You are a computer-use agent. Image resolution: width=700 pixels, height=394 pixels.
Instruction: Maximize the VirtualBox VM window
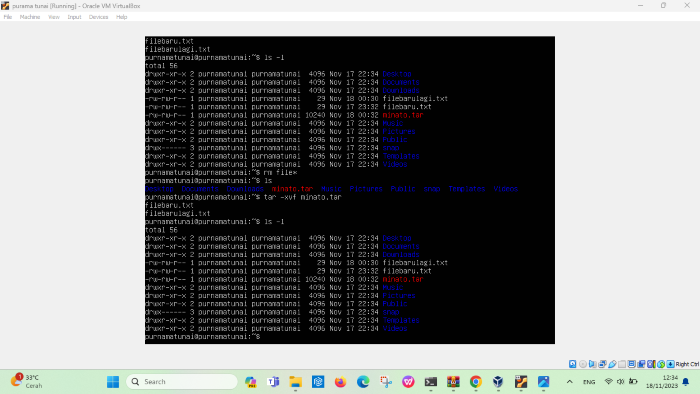point(663,6)
